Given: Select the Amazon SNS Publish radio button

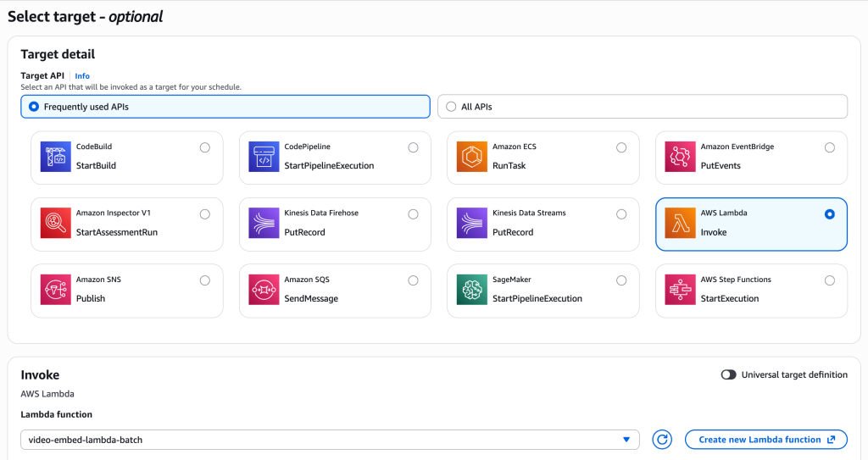Looking at the screenshot, I should coord(205,280).
